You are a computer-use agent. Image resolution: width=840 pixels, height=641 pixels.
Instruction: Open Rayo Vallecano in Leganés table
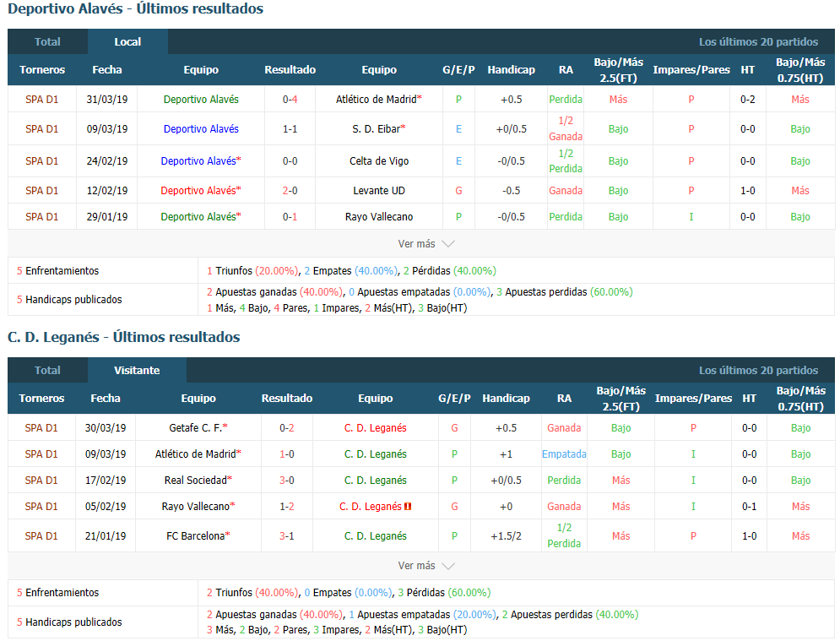[x=196, y=507]
